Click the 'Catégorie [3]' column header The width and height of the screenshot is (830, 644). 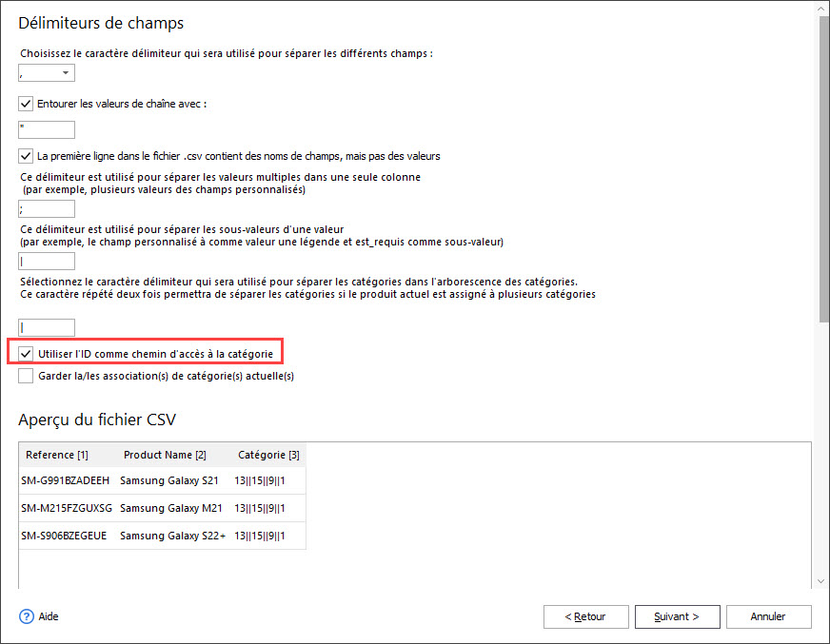(268, 455)
